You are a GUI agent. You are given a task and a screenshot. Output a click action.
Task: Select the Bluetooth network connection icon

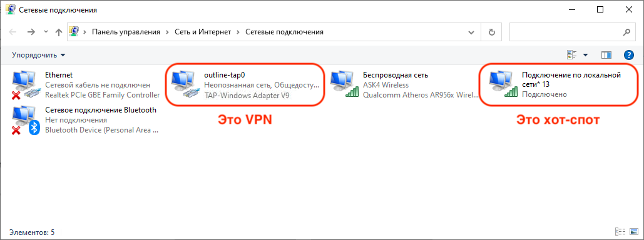[x=26, y=120]
